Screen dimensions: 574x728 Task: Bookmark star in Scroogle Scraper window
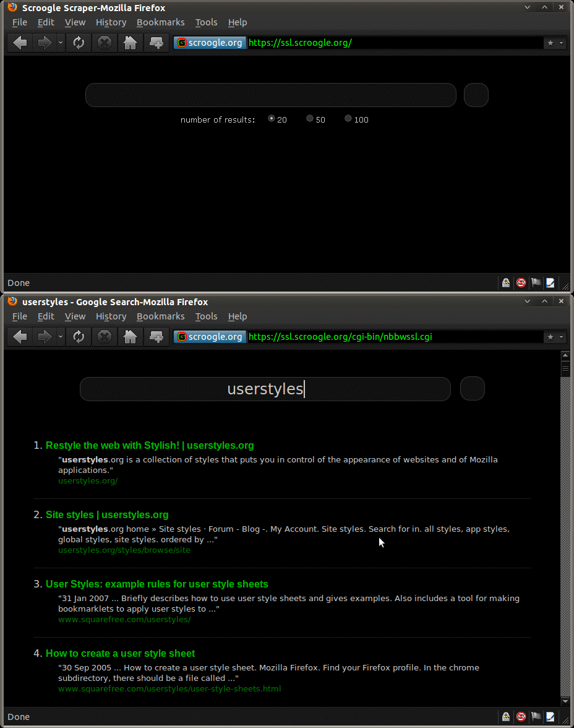pos(550,43)
